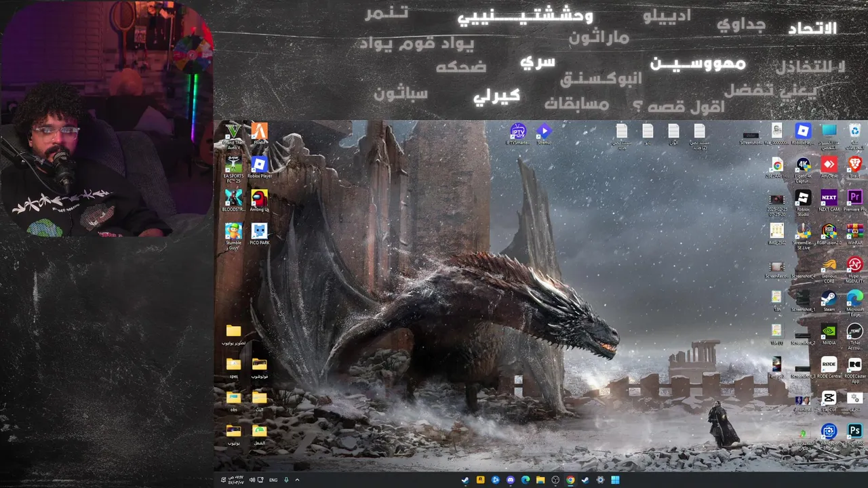Launch the Brave browser shortcut
This screenshot has height=488, width=868.
pos(854,167)
